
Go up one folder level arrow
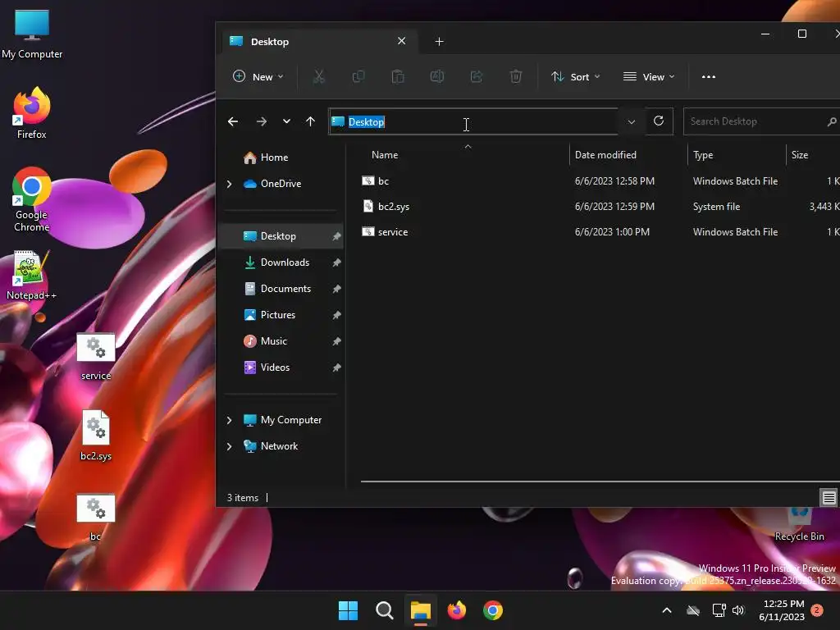pos(310,121)
